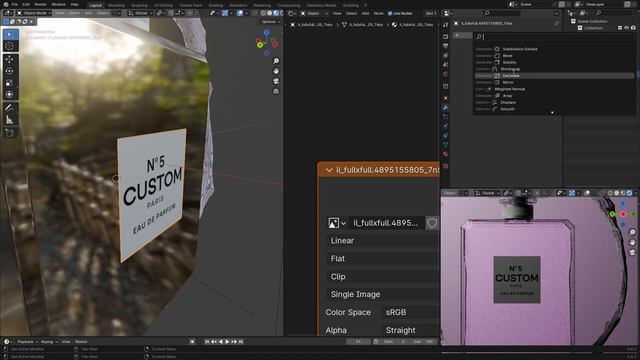Open the Render menu

click(x=40, y=4)
